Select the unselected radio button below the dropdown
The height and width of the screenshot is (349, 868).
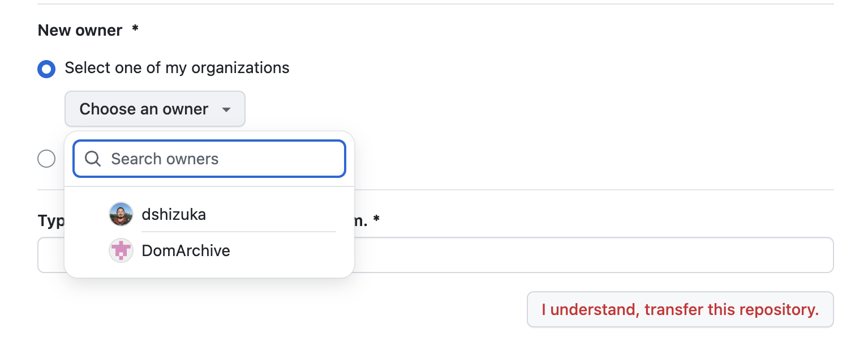[46, 159]
